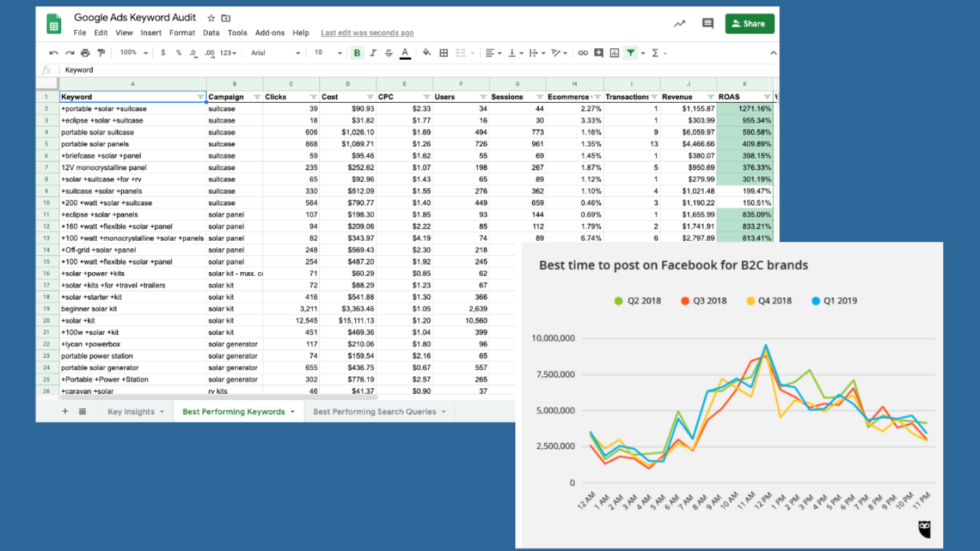
Task: Click the 'Last edit was seconds ago' link
Action: 367,33
